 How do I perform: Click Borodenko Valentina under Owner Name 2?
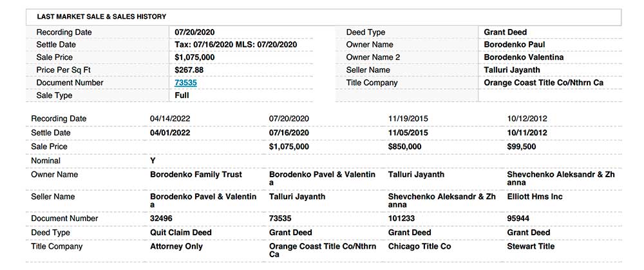click(x=524, y=57)
